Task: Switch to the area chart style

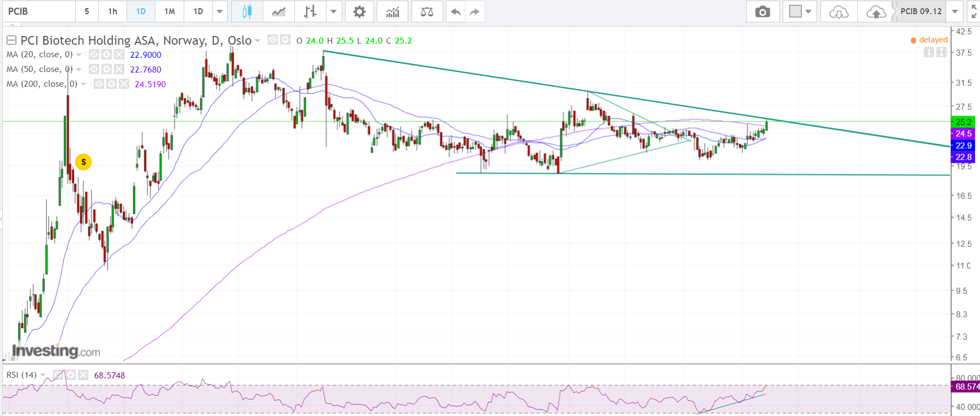Action: tap(279, 11)
